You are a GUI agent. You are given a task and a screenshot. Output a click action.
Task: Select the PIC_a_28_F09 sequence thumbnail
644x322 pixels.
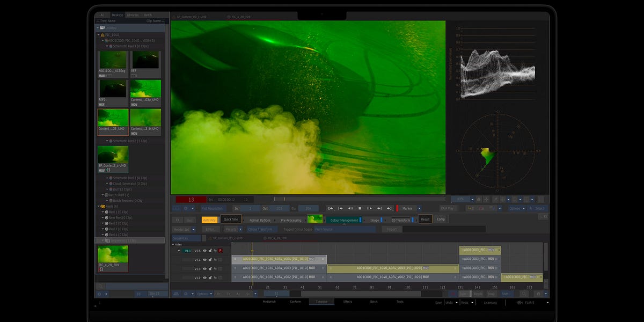pos(113,259)
